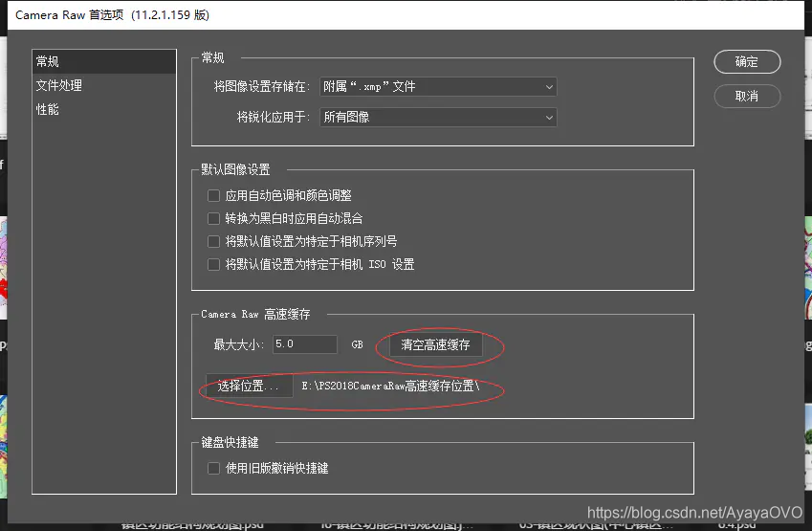
Task: Open the 将图像设置存储在 dropdown
Action: tap(438, 86)
